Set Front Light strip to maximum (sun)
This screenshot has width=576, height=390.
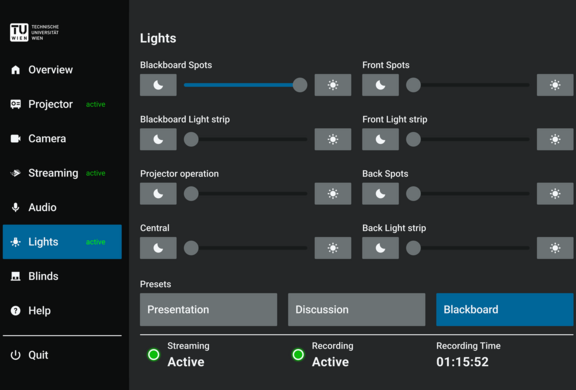click(x=555, y=139)
